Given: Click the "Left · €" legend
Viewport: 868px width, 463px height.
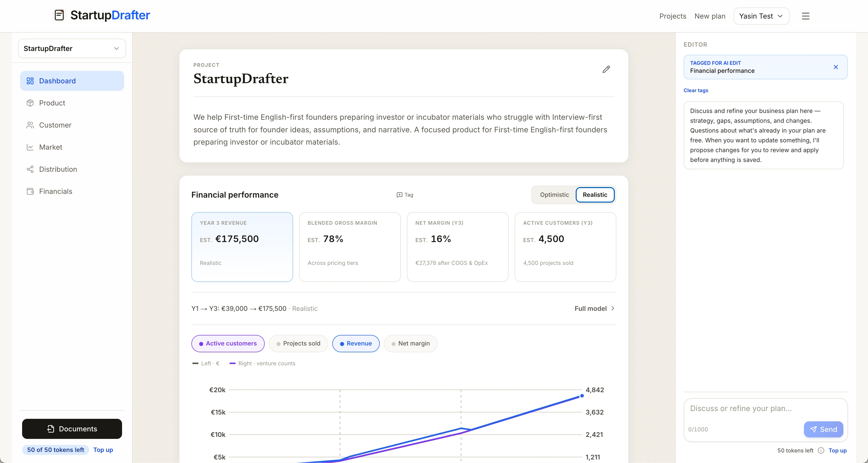Looking at the screenshot, I should tap(206, 363).
